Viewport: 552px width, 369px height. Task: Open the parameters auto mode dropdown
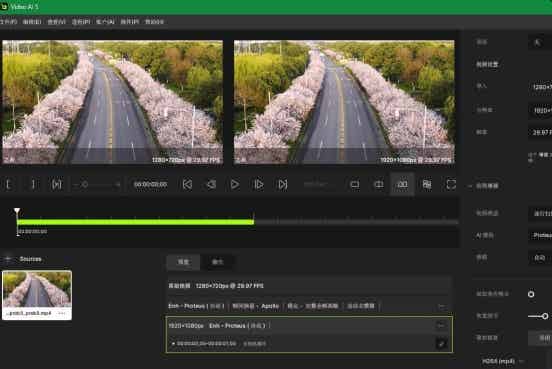point(540,258)
